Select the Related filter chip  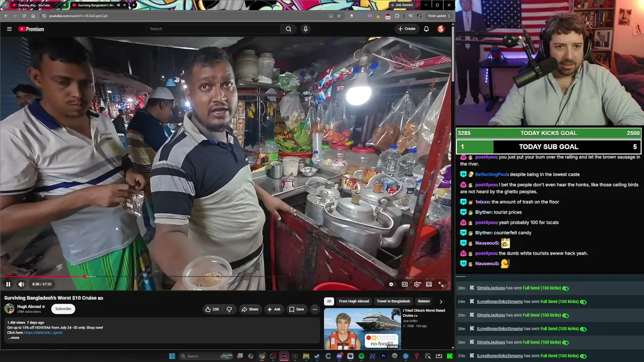[x=424, y=301]
